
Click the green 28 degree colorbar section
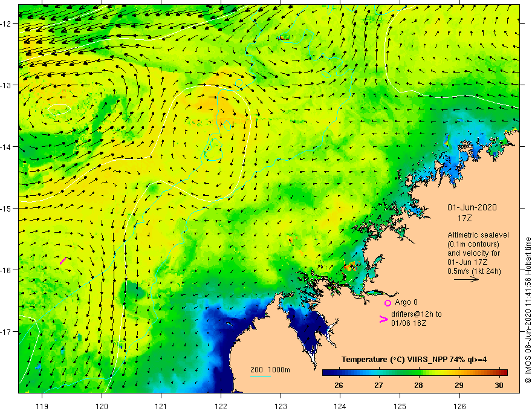pyautogui.click(x=419, y=373)
